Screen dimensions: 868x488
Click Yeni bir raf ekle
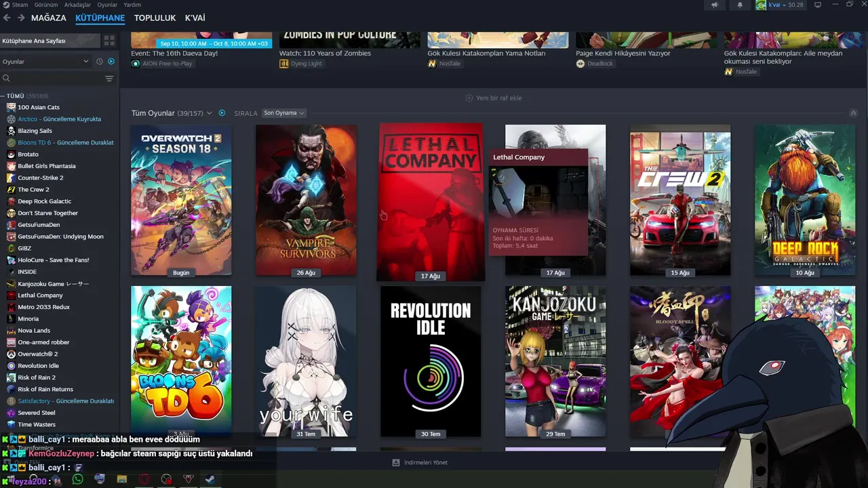493,98
